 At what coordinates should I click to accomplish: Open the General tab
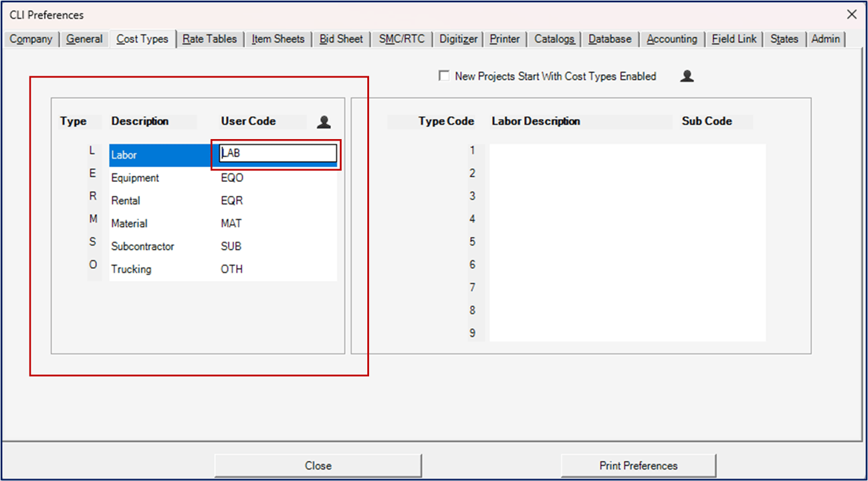click(x=84, y=39)
